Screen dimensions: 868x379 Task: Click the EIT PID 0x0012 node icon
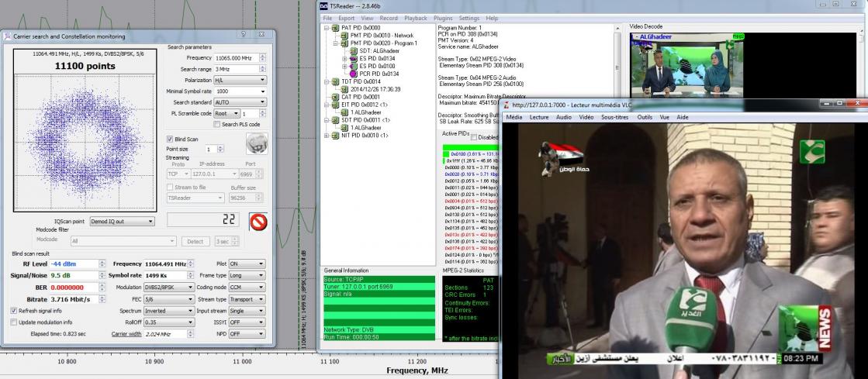coord(336,105)
